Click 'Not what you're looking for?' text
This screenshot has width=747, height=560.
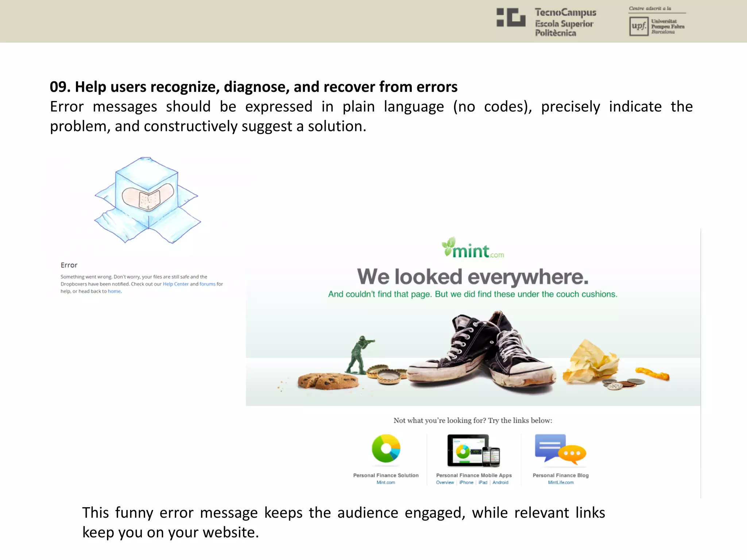click(473, 420)
